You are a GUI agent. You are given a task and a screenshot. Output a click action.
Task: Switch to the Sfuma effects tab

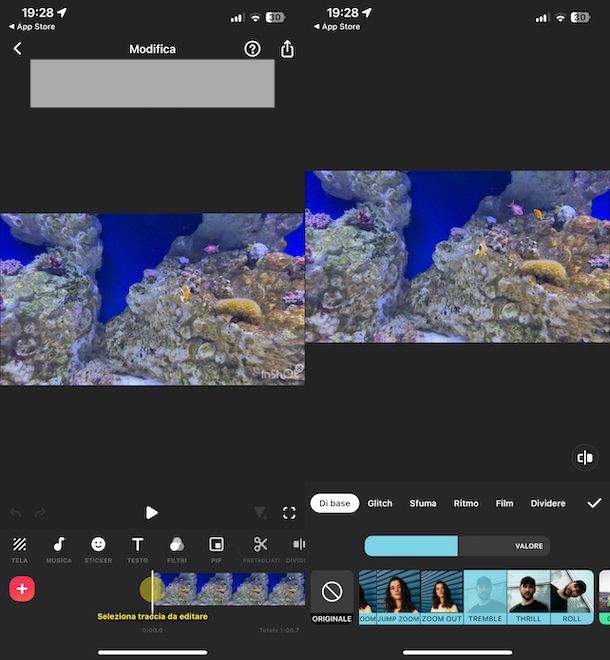pyautogui.click(x=423, y=503)
